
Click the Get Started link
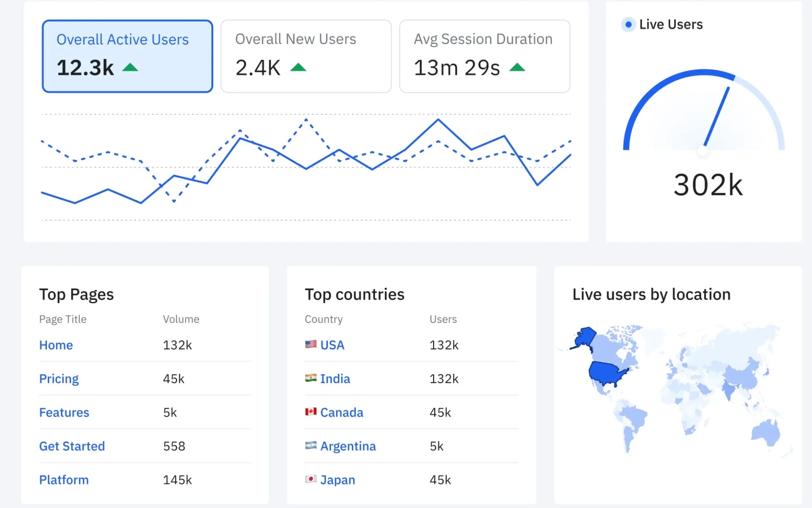click(x=72, y=446)
